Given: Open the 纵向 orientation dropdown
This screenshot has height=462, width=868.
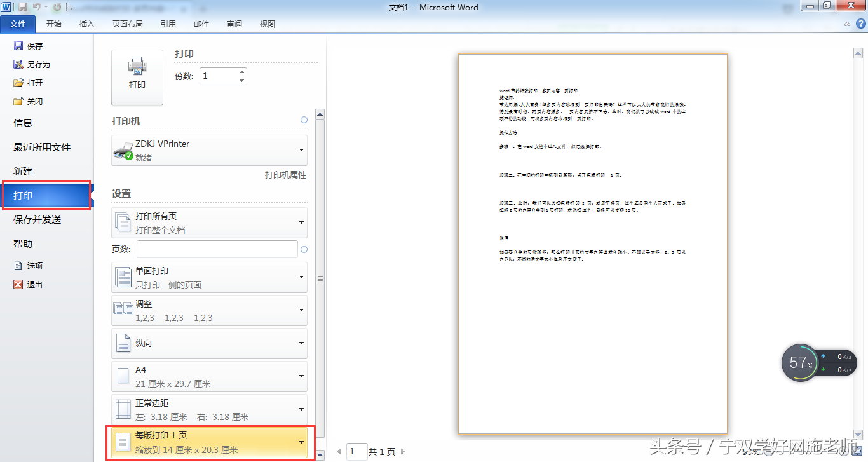Looking at the screenshot, I should tap(209, 343).
